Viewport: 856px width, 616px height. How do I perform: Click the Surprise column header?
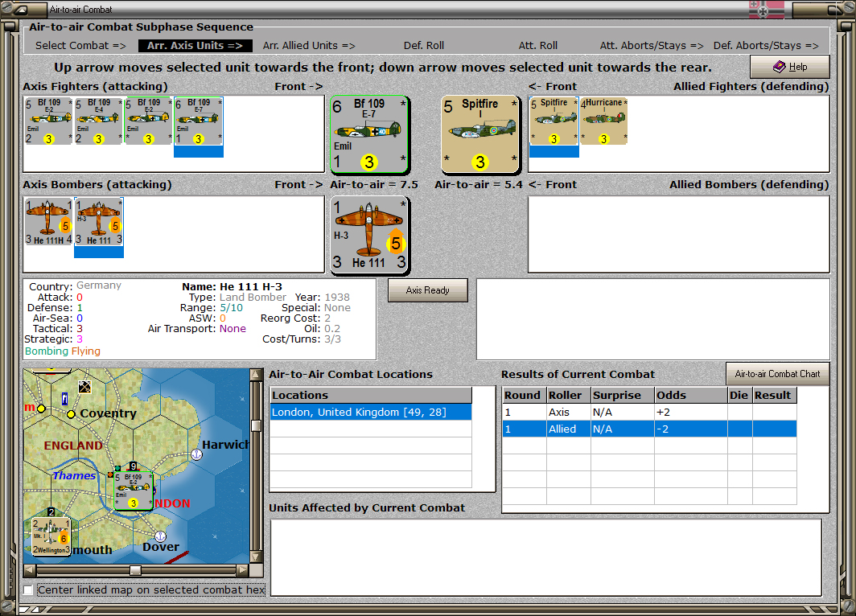tap(623, 395)
